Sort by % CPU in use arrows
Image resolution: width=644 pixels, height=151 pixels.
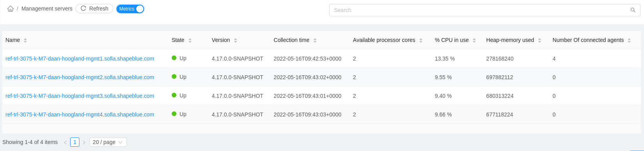tap(474, 40)
